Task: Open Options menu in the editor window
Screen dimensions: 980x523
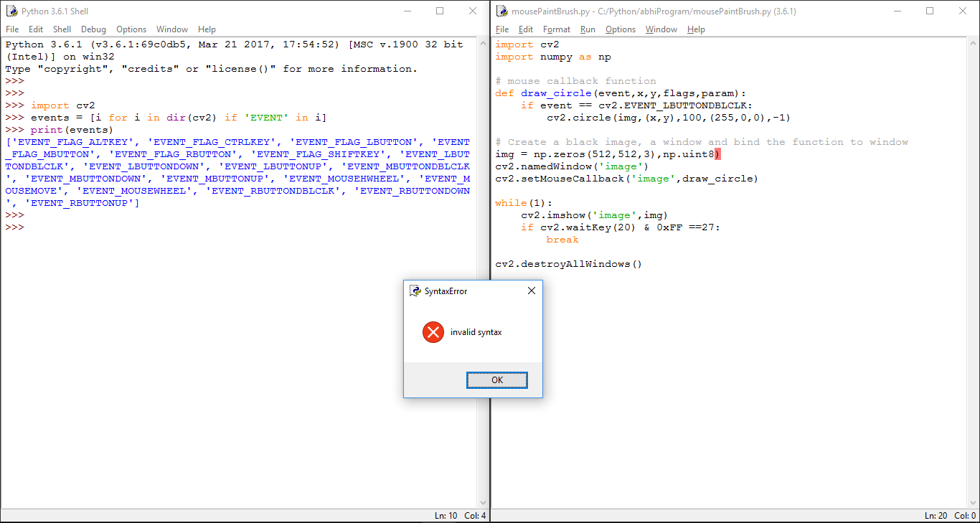Action: (621, 29)
